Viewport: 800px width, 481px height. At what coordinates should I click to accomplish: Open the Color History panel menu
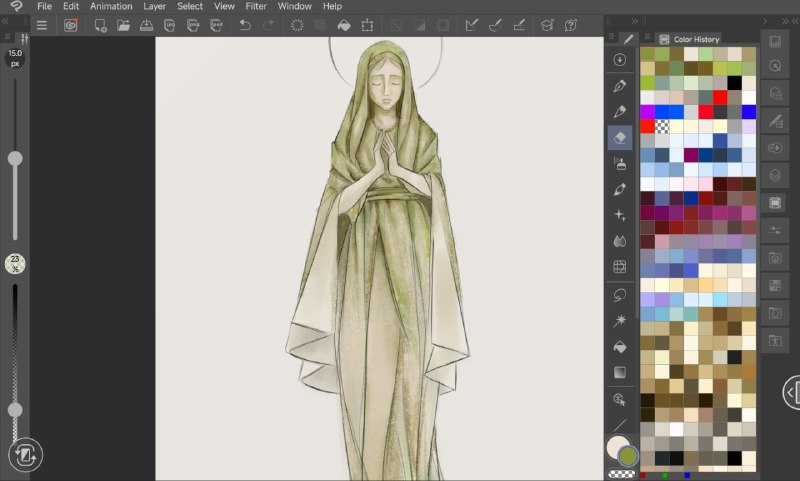[x=647, y=37]
